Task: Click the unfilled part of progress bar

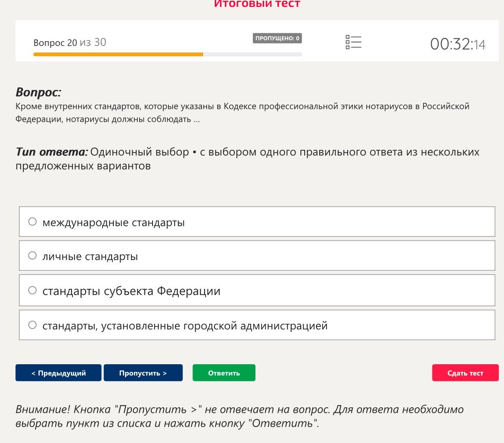Action: pyautogui.click(x=252, y=55)
